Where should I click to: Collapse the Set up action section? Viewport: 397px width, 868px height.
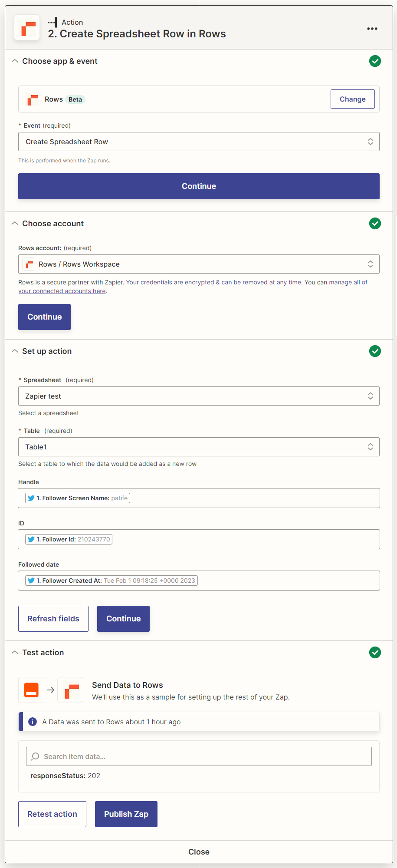tap(15, 351)
